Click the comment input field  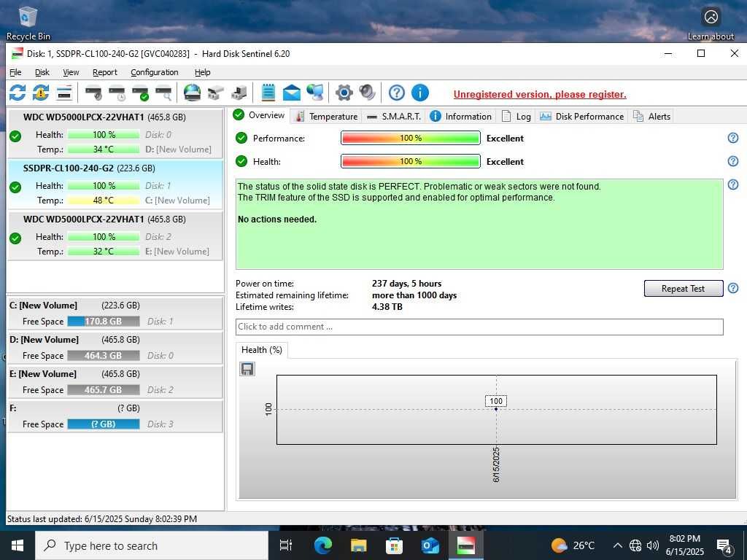tap(479, 327)
